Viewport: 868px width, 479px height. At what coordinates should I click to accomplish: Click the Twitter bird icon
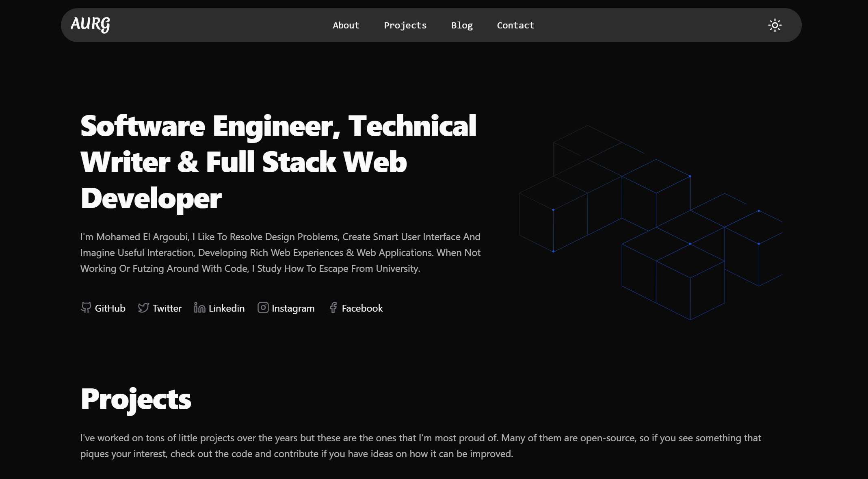[x=143, y=308]
